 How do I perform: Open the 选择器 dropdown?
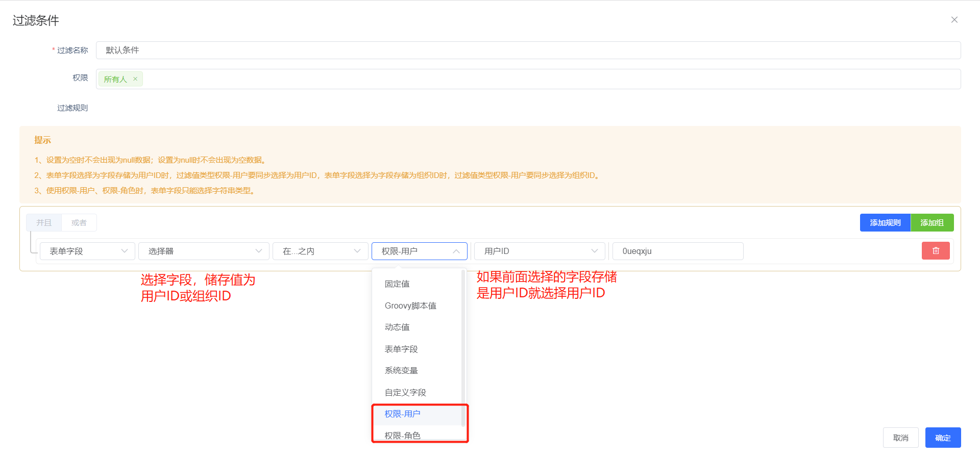pyautogui.click(x=204, y=251)
